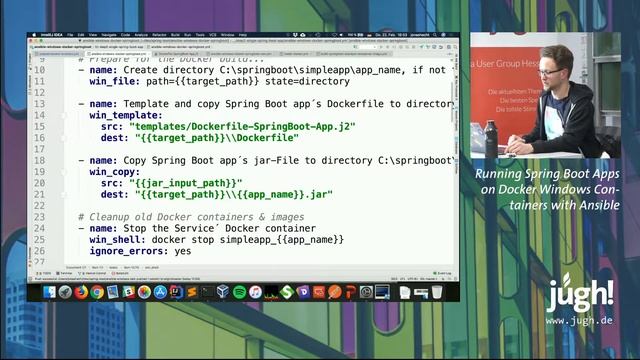Open the IntelliJ IDEA application menu

coord(52,35)
